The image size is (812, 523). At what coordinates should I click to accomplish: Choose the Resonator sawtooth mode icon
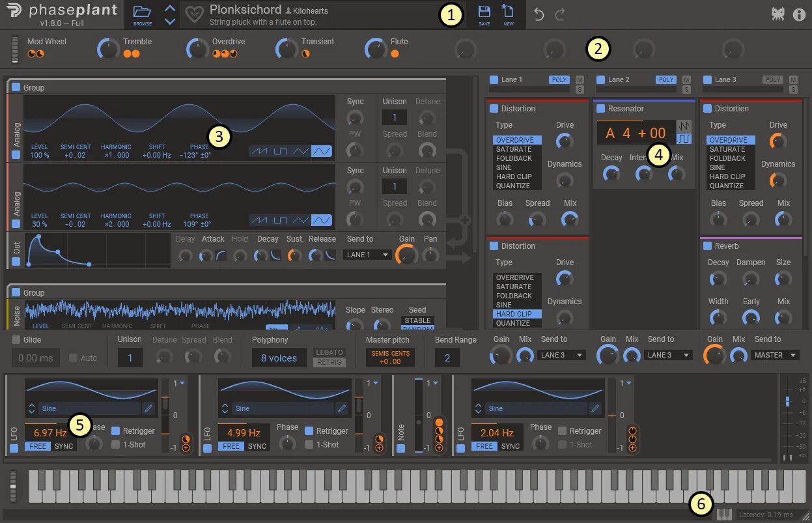684,126
